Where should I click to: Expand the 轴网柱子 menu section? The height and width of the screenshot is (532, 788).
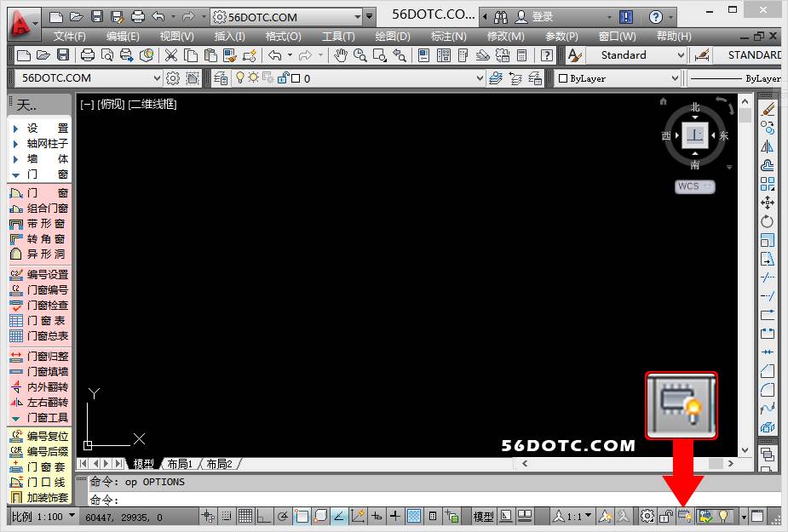pyautogui.click(x=39, y=144)
